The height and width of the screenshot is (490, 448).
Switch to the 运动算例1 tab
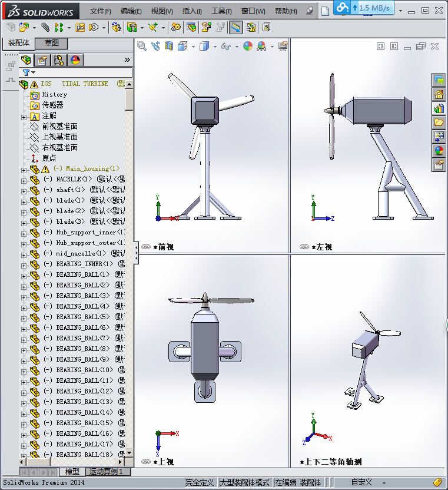coord(105,472)
